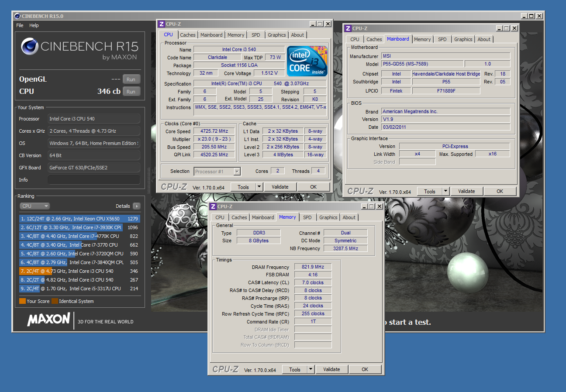Click the GFX Board field GeForce GT 630
Image resolution: width=566 pixels, height=392 pixels.
pyautogui.click(x=94, y=168)
